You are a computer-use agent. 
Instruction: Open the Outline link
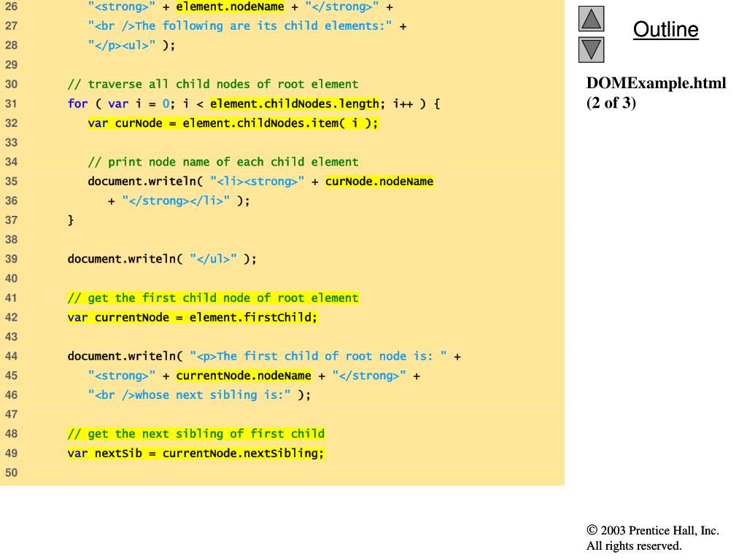[x=665, y=29]
